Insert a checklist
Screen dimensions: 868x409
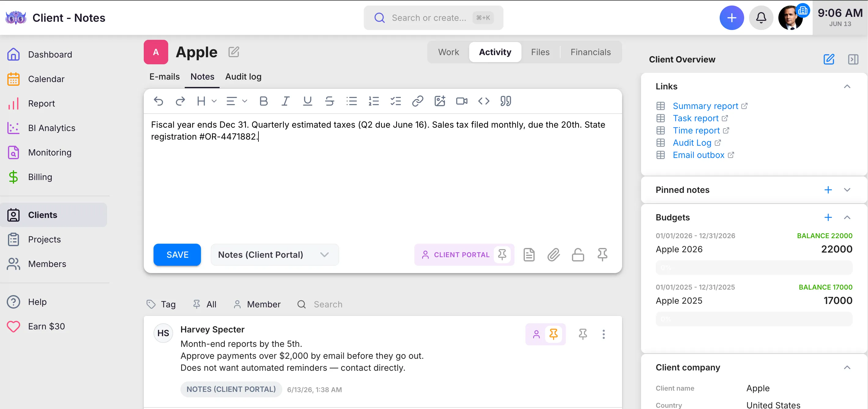(395, 101)
